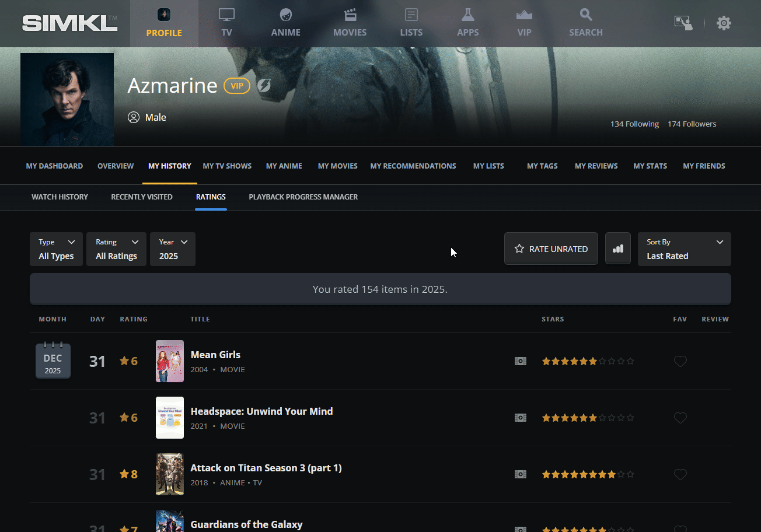
Task: Click the Rate Unrated button
Action: (551, 249)
